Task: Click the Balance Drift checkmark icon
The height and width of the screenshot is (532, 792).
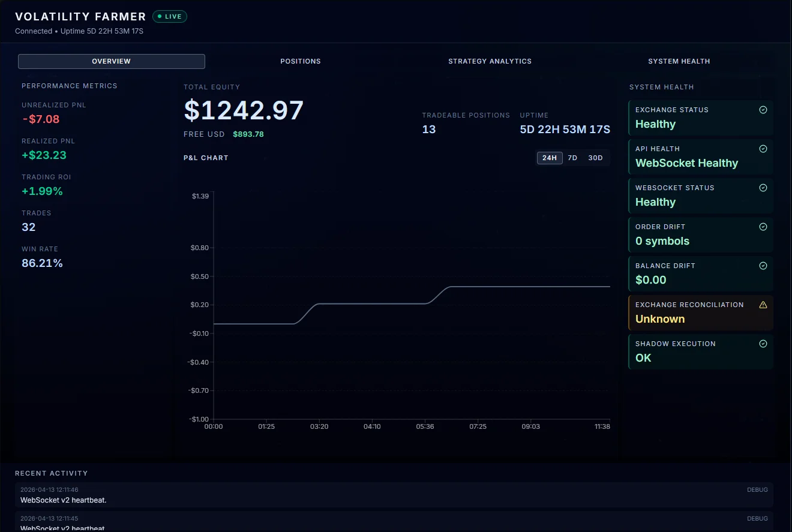Action: coord(763,266)
